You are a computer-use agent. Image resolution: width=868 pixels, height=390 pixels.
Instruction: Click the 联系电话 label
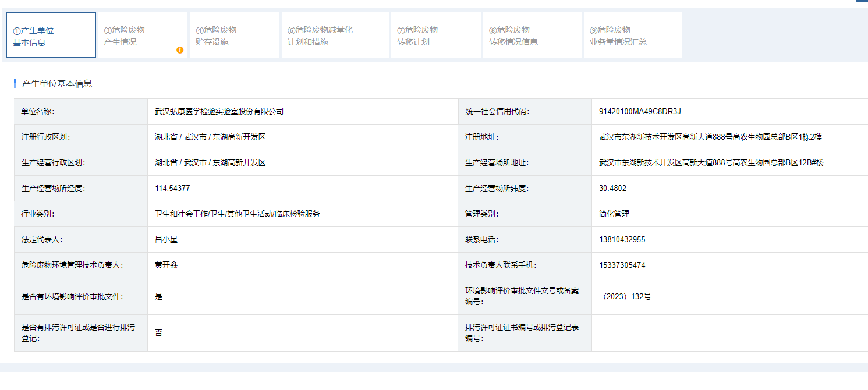481,239
